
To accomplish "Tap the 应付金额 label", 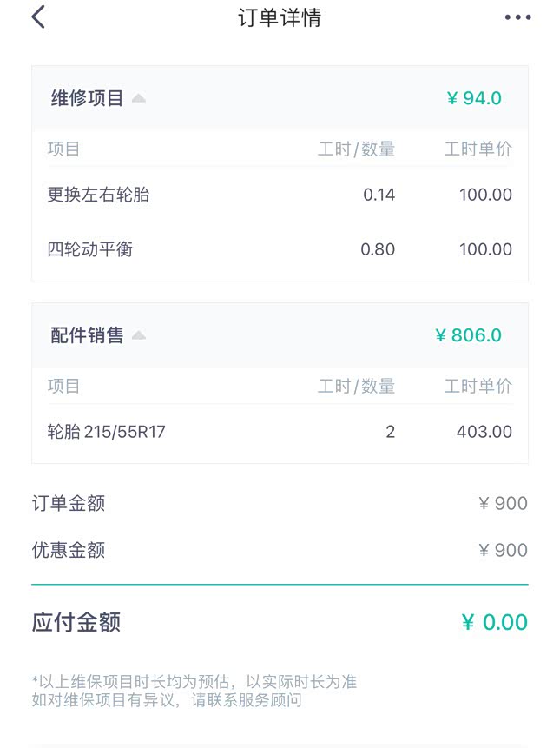I will pyautogui.click(x=76, y=622).
